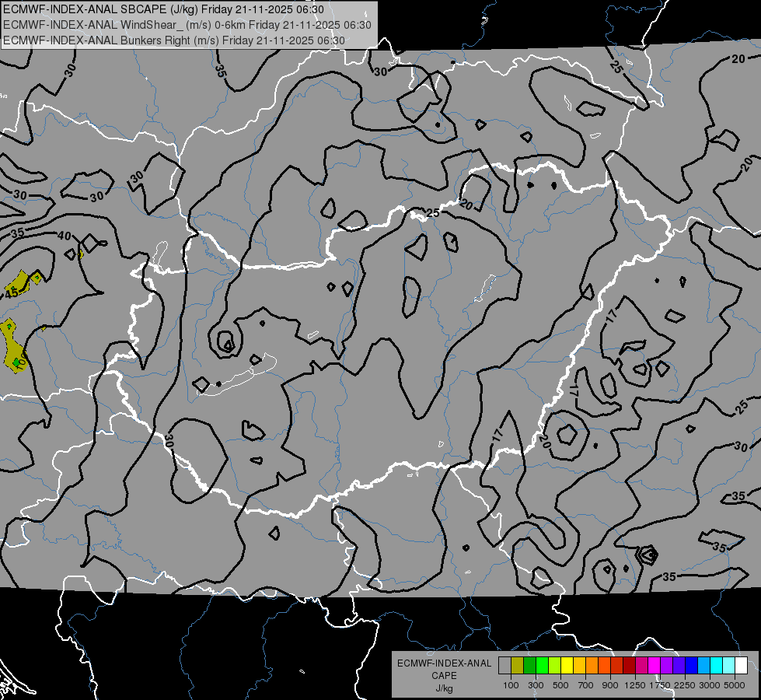Click the pure blue legend swatch

[692, 665]
